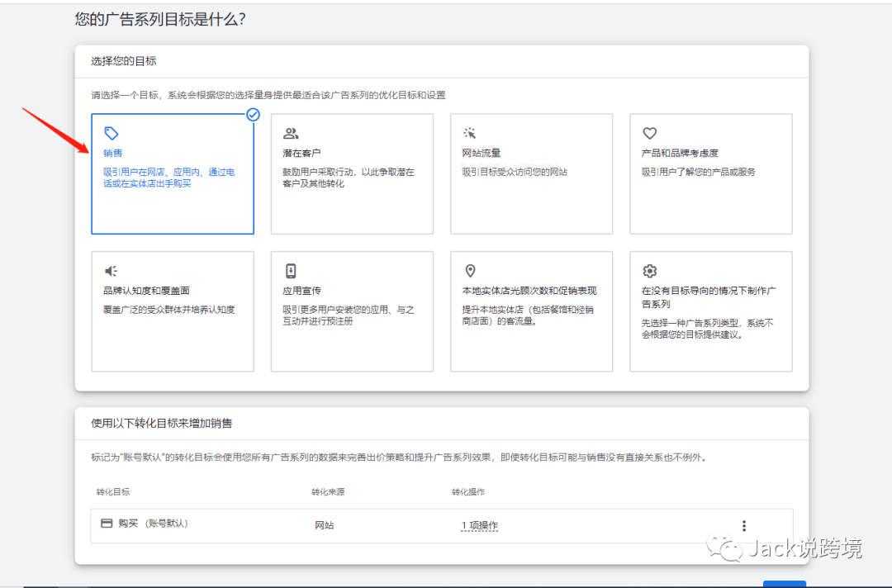The width and height of the screenshot is (892, 588).
Task: Click the 转化目标 column header
Action: click(112, 492)
